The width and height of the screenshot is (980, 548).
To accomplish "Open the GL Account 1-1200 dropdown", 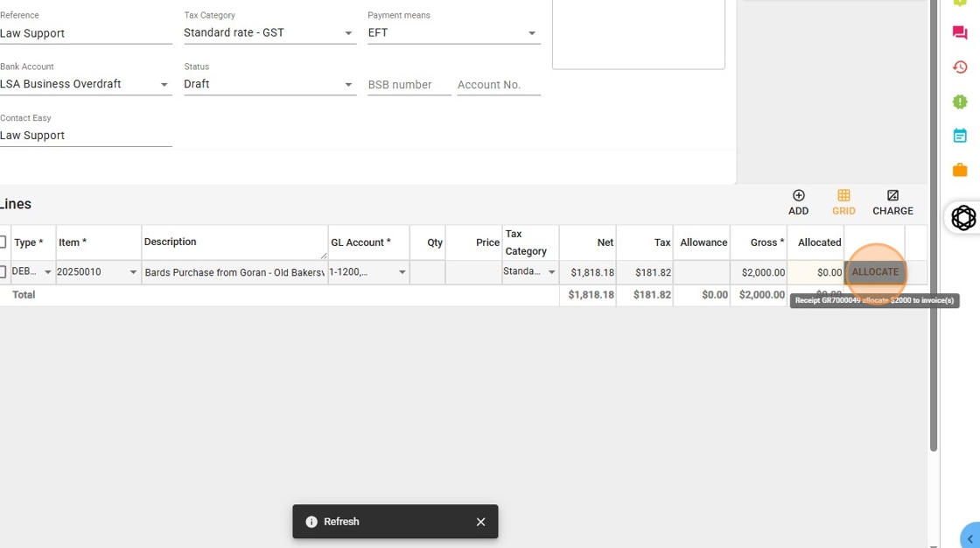I will tap(368, 271).
